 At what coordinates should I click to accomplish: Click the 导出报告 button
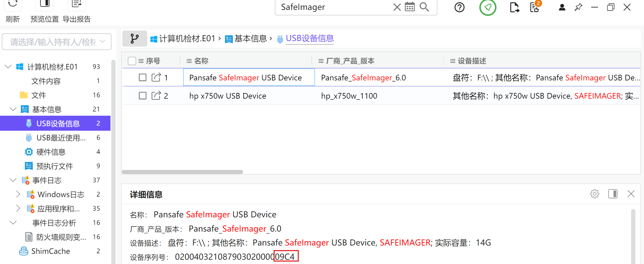click(x=76, y=12)
